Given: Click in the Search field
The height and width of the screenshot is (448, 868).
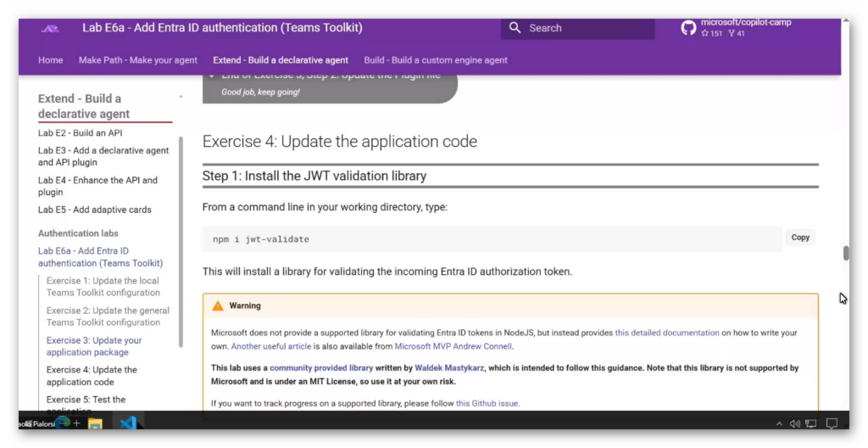Looking at the screenshot, I should coord(577,28).
